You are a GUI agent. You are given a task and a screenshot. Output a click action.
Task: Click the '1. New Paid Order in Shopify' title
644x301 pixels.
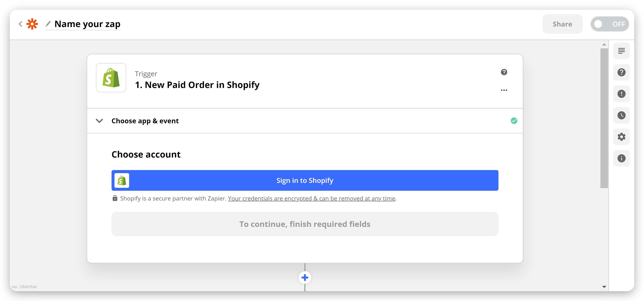coord(197,85)
